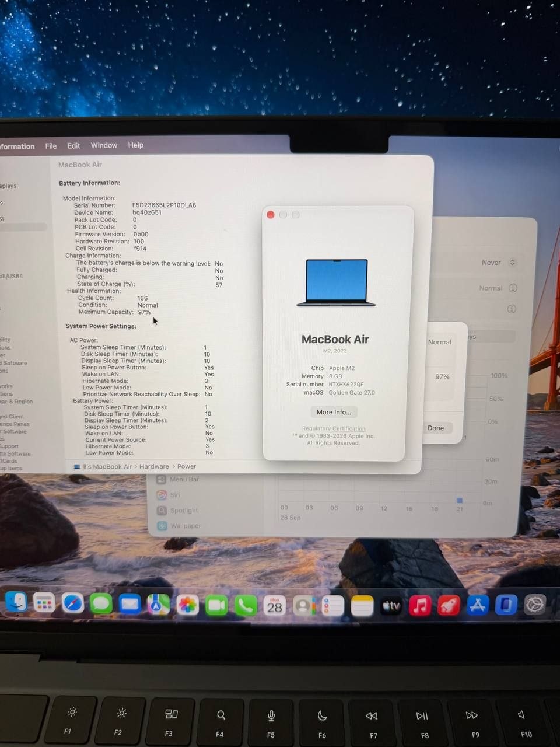
Task: Open Messages in the Dock
Action: (x=101, y=605)
